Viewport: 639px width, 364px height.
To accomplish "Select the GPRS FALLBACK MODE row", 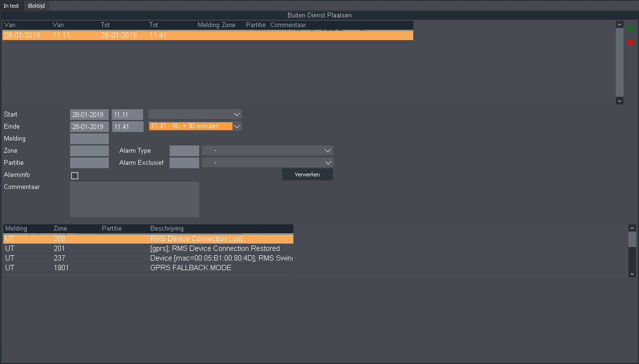I will [x=148, y=268].
